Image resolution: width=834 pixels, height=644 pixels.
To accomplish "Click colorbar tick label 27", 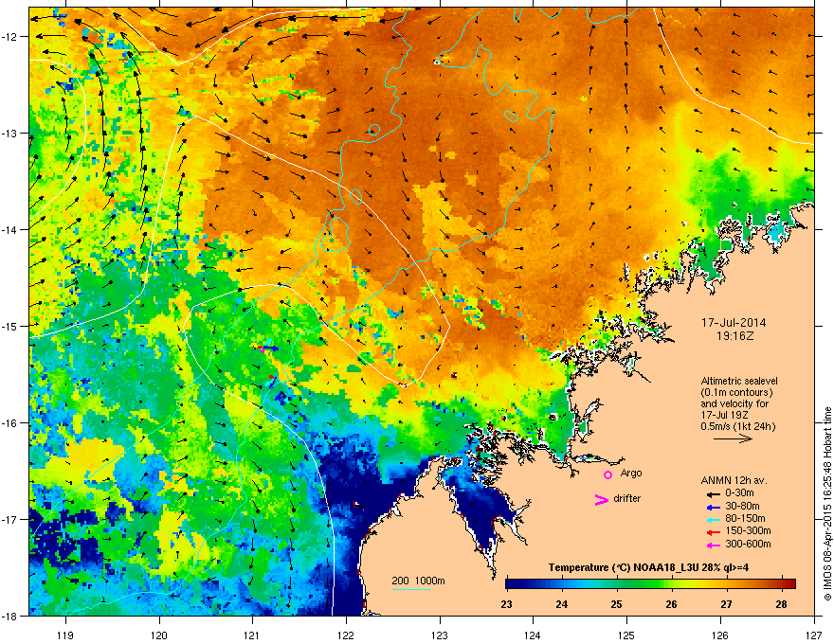I will (726, 604).
